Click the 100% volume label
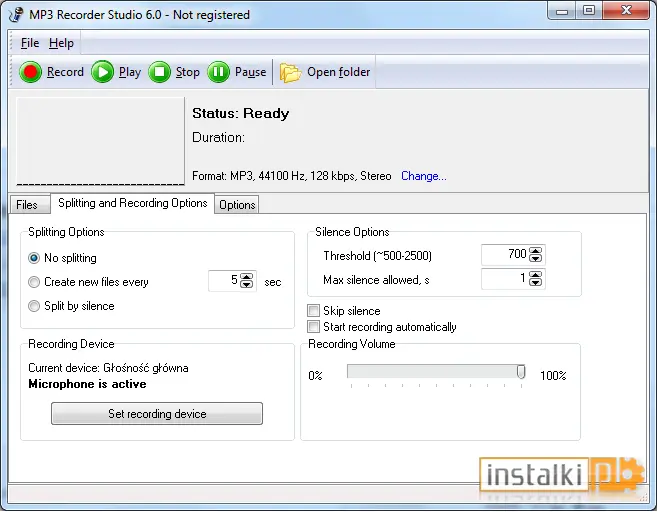Viewport: 657px width, 512px height. [553, 375]
